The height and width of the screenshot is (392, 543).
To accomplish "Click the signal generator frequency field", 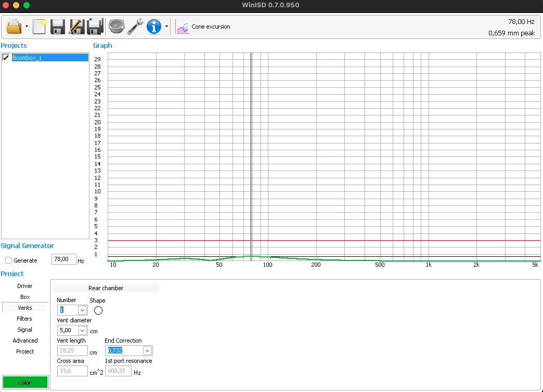I will [x=64, y=259].
